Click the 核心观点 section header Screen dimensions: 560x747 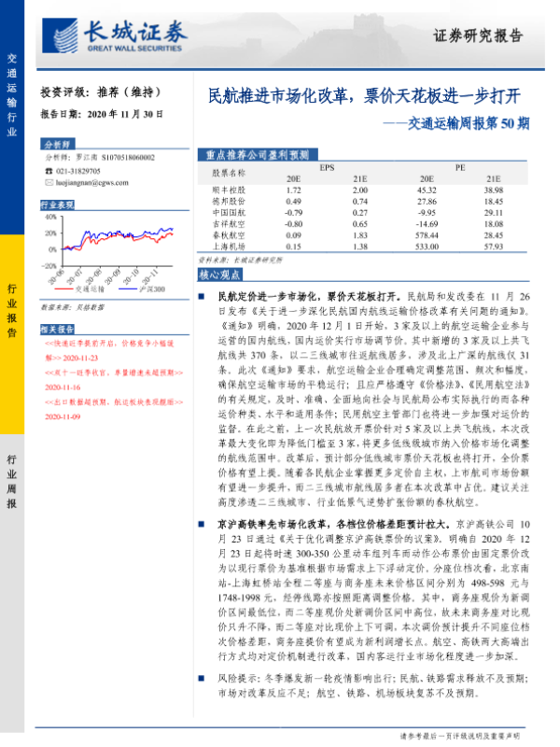click(220, 275)
